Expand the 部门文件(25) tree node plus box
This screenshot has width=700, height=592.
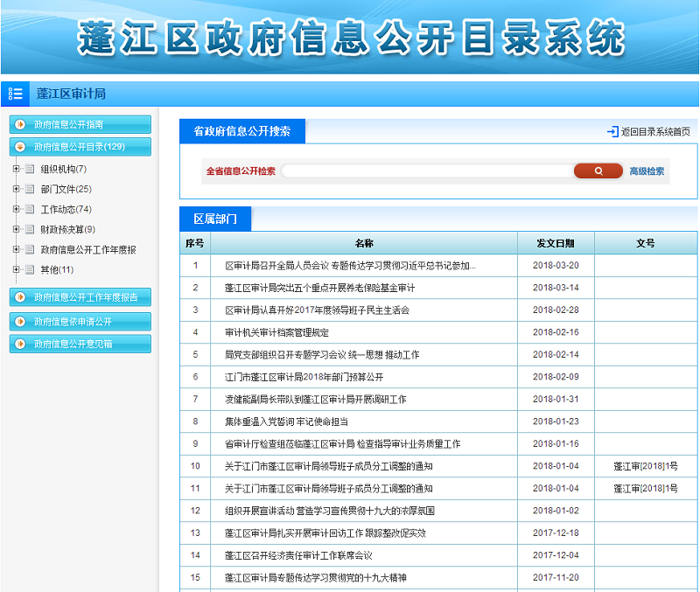coord(16,189)
